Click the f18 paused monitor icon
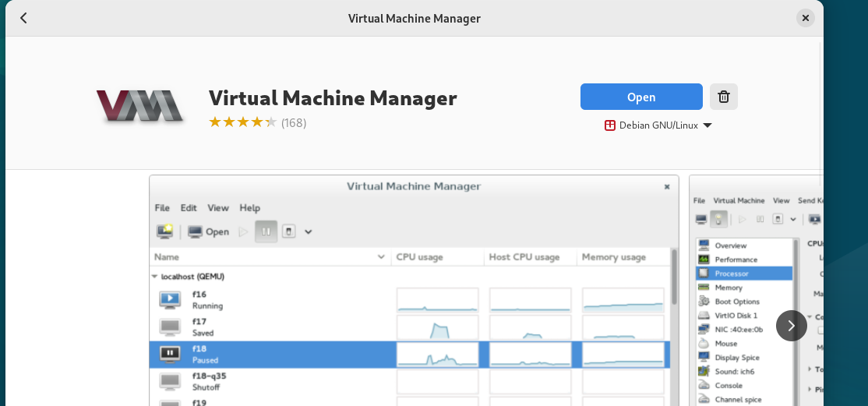Viewport: 868px width, 406px height. [x=170, y=354]
